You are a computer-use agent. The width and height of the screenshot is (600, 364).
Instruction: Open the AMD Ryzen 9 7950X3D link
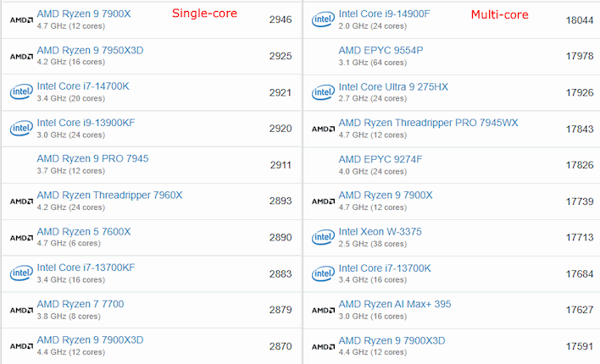(90, 51)
